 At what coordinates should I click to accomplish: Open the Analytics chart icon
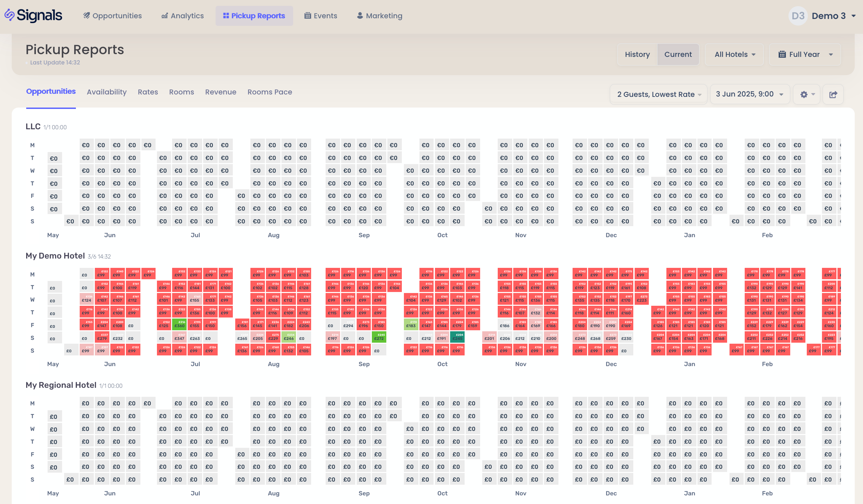(x=165, y=16)
